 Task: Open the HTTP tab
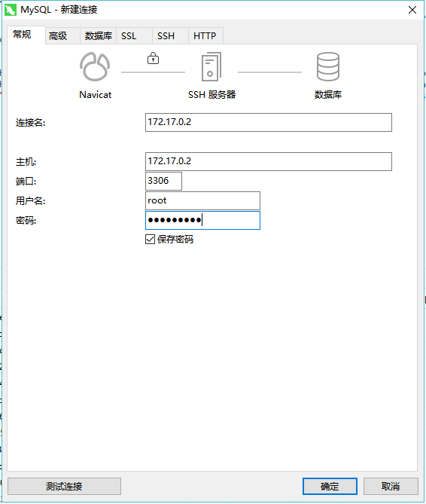205,35
